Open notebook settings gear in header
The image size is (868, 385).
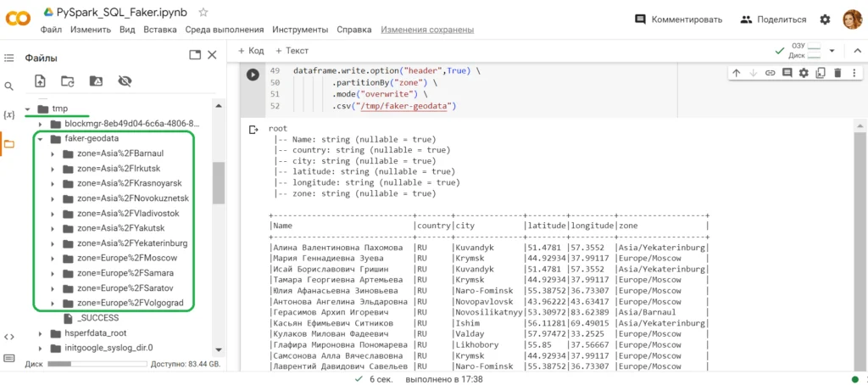click(825, 20)
